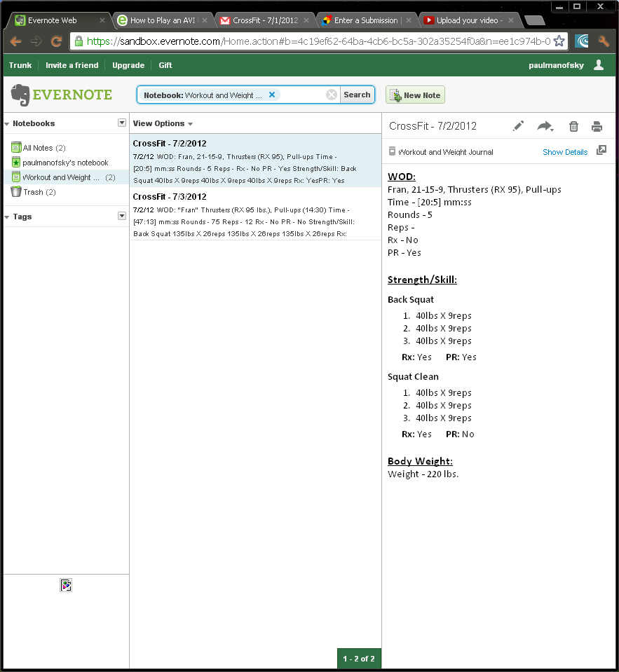This screenshot has height=672, width=619.
Task: Click Upgrade in the top bar
Action: point(128,65)
